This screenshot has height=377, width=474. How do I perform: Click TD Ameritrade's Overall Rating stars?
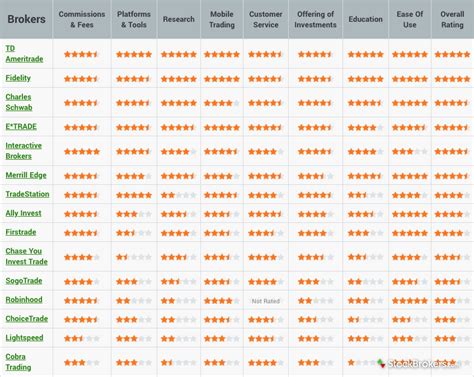tap(452, 54)
